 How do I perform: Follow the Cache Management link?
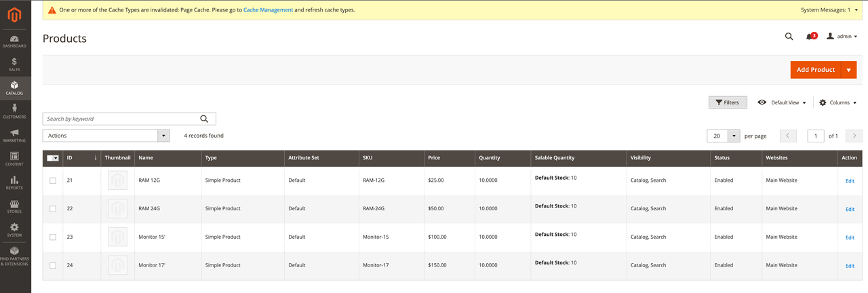coord(268,10)
